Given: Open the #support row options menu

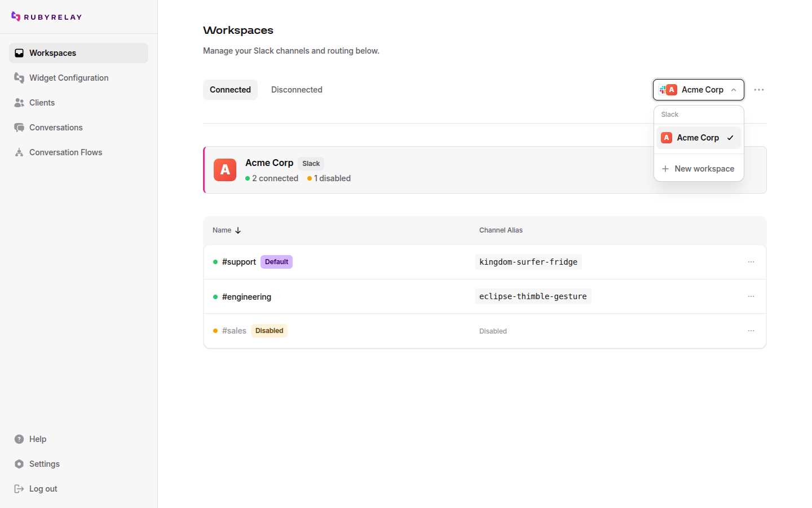Looking at the screenshot, I should pos(751,262).
